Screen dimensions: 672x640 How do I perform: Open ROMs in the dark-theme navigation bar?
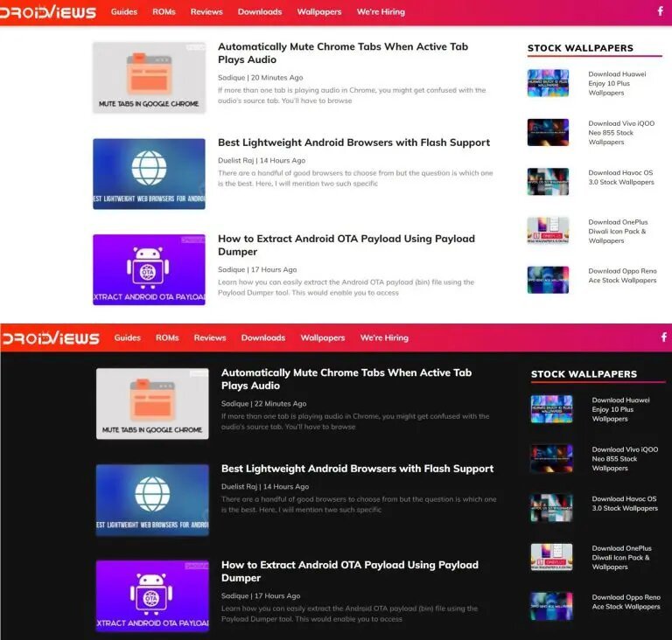coord(167,337)
